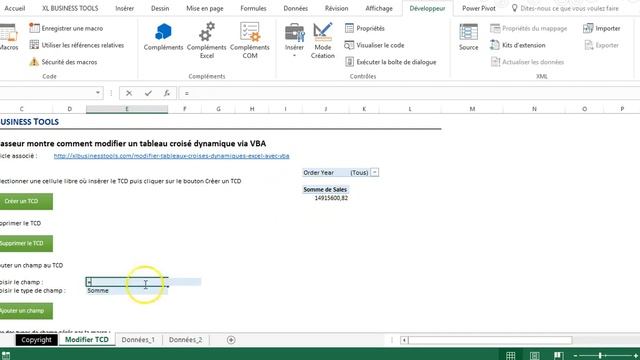Image resolution: width=640 pixels, height=360 pixels.
Task: Click Propriétés du mappage
Action: click(529, 28)
